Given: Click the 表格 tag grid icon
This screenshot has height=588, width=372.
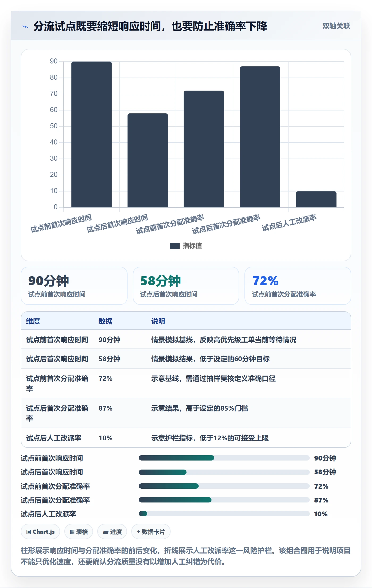Looking at the screenshot, I should coord(72,532).
